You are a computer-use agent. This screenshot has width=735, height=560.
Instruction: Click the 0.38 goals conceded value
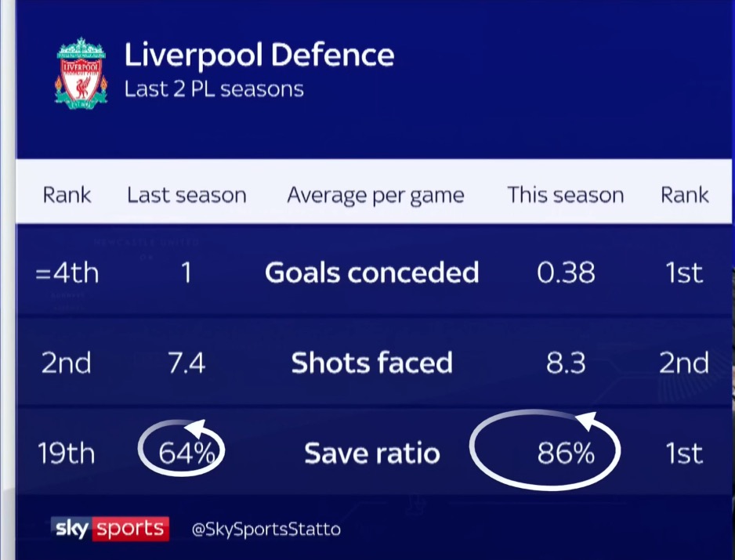click(566, 273)
